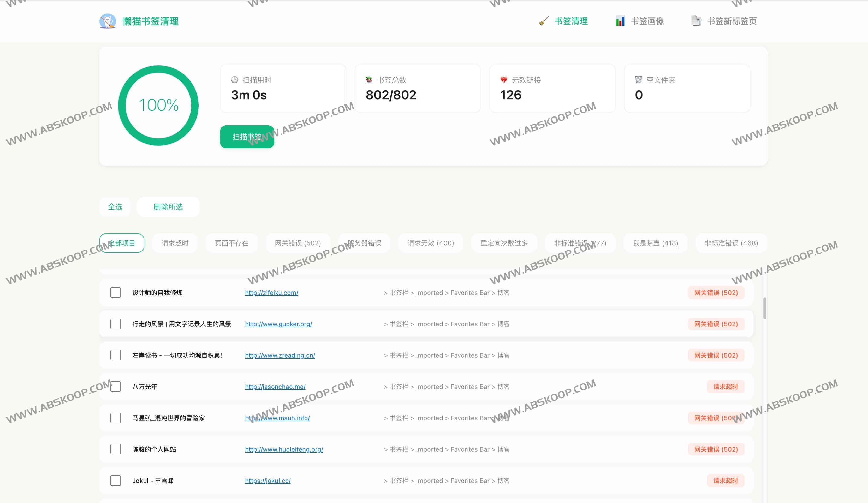Switch to the 网关错误 (502) filter
Screen dimensions: 868x503
tap(298, 243)
